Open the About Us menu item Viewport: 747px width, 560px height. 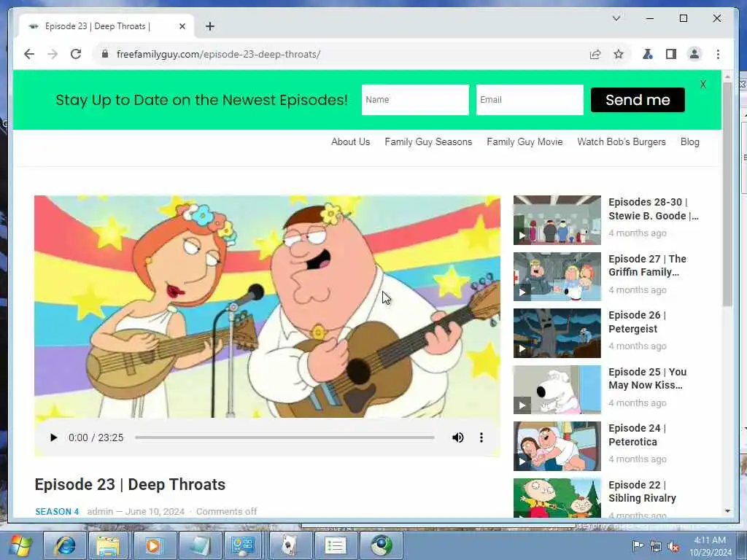[x=351, y=142]
